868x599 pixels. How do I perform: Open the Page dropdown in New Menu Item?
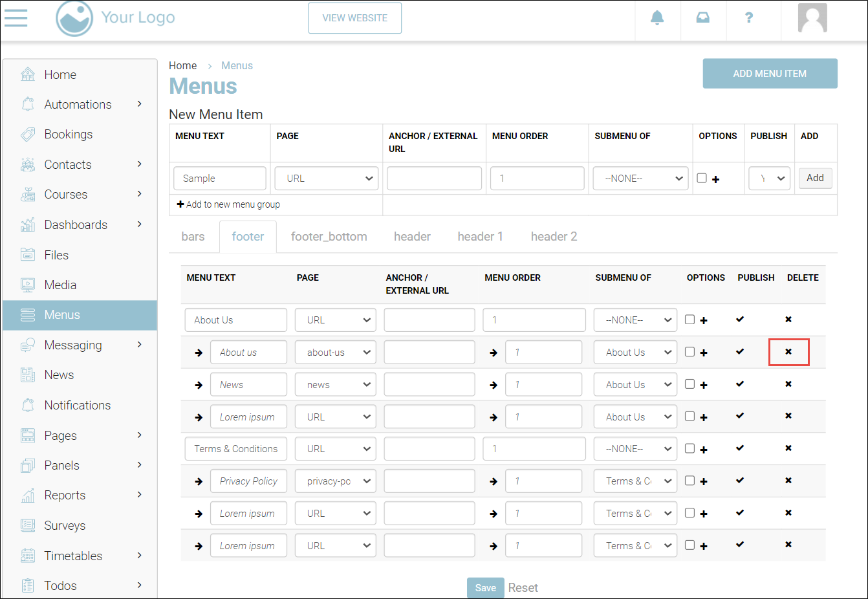tap(327, 179)
